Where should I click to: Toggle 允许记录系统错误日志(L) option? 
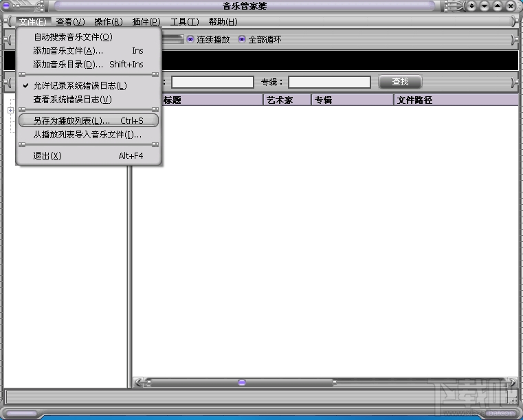[89, 86]
